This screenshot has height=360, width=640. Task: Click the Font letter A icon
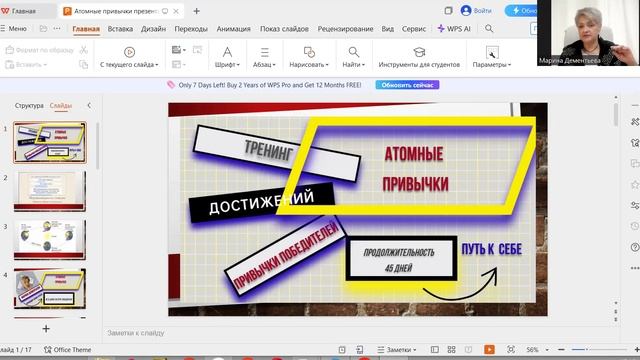[227, 52]
